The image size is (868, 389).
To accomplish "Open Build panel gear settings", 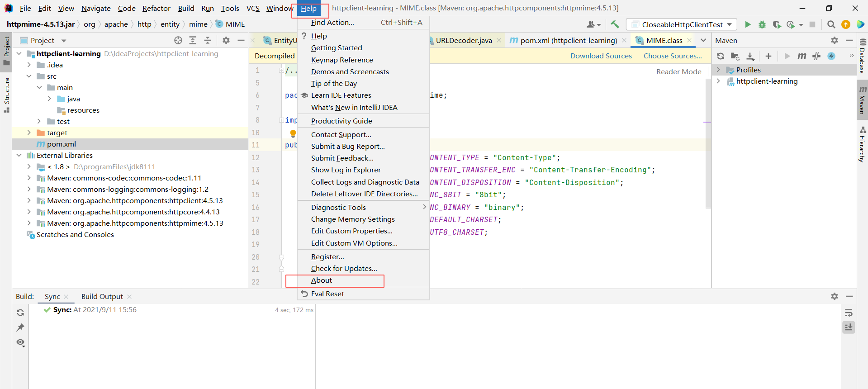I will pyautogui.click(x=835, y=296).
